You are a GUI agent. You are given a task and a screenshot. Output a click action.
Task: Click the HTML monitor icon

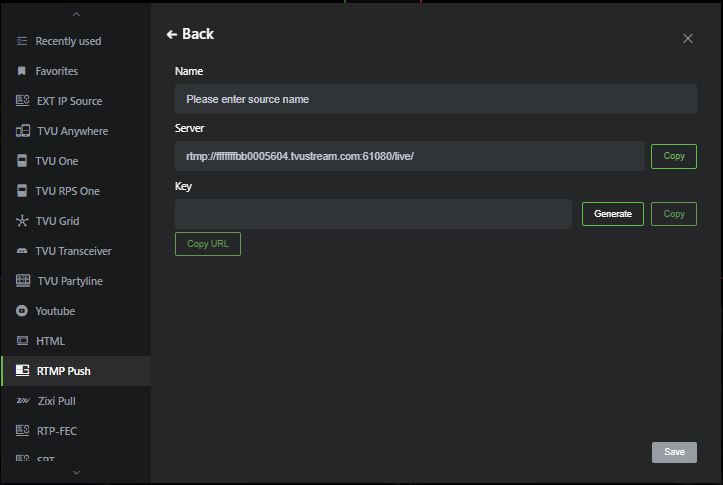[22, 341]
